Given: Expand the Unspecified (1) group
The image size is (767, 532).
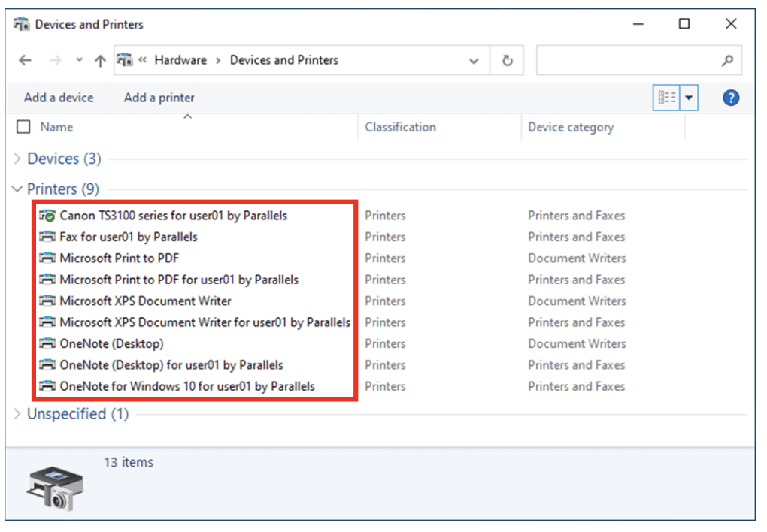Looking at the screenshot, I should click(x=17, y=414).
